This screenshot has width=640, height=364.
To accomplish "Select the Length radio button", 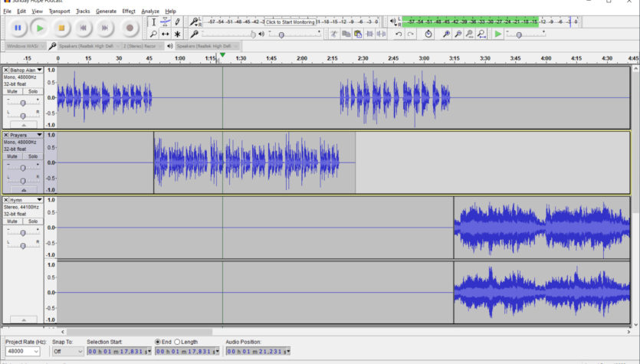I will coord(177,342).
